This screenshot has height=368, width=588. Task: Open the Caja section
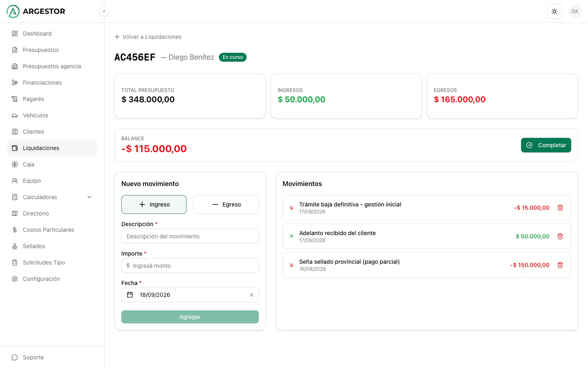pos(52,164)
